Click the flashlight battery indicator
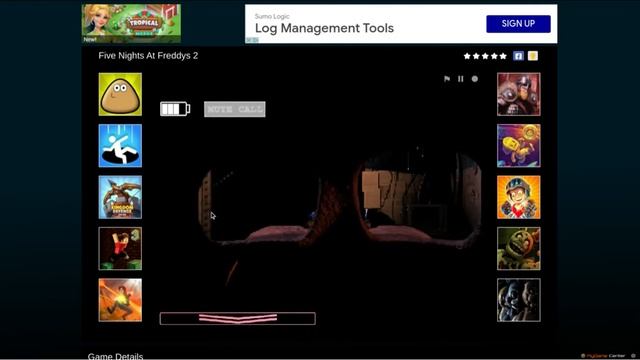The image size is (640, 360). tap(175, 109)
